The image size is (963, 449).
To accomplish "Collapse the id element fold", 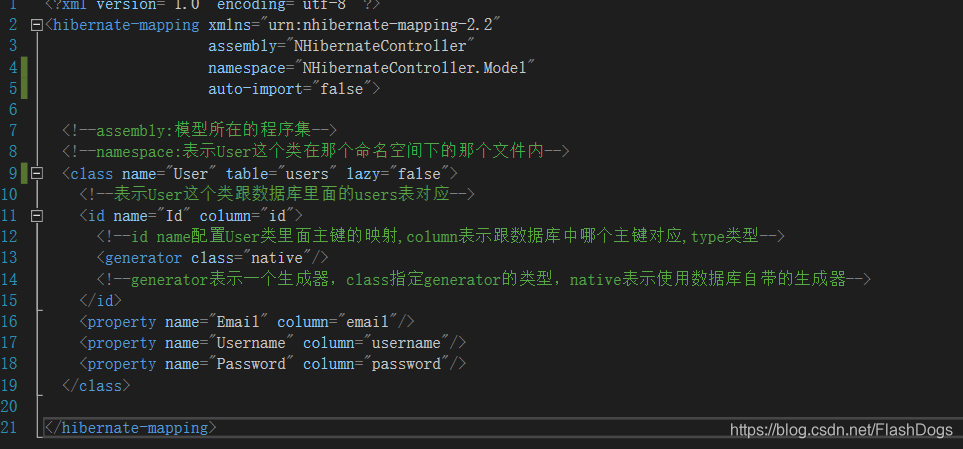I will point(37,216).
